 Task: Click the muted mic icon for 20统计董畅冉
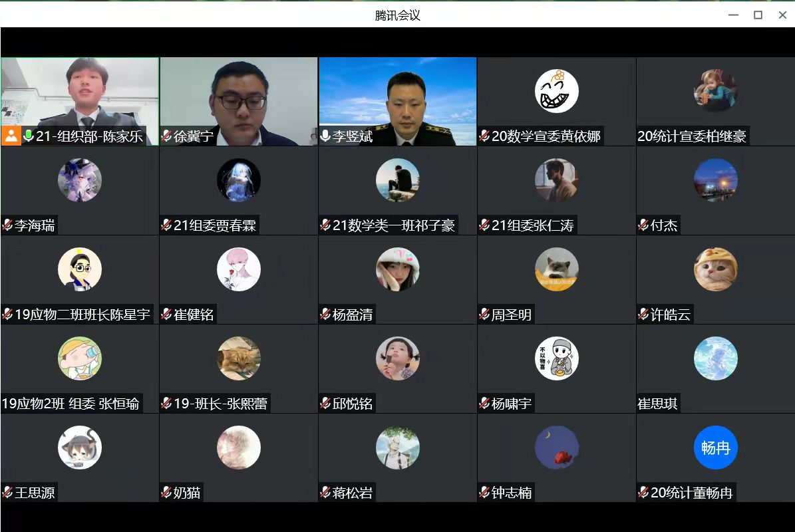click(643, 493)
